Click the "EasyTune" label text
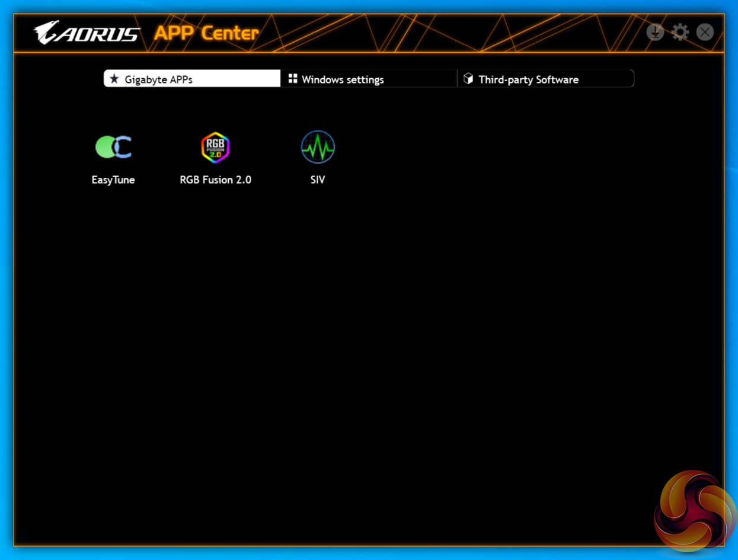The height and width of the screenshot is (560, 738). 113,180
